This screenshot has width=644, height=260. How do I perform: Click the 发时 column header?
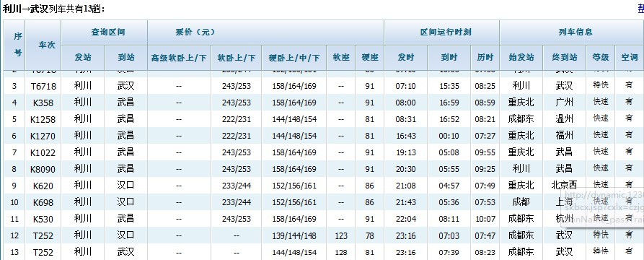[406, 58]
